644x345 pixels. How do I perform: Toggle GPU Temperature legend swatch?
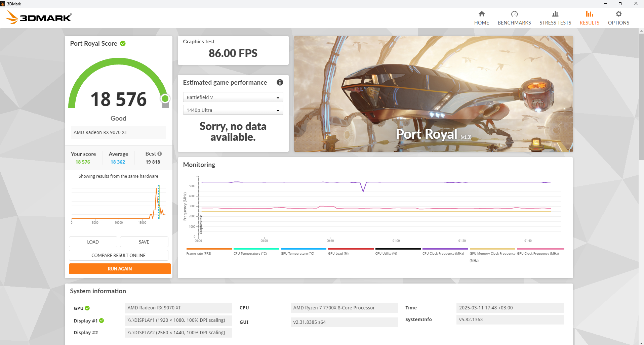(x=304, y=249)
